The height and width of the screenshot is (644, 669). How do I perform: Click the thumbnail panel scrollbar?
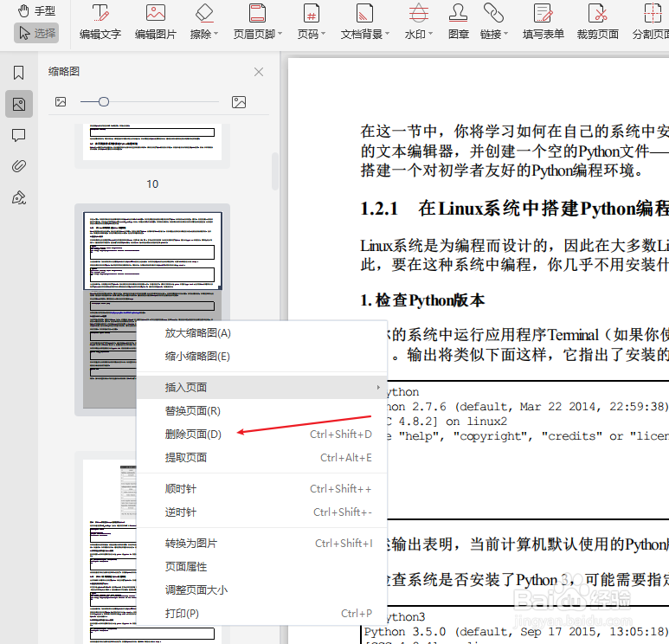(275, 171)
